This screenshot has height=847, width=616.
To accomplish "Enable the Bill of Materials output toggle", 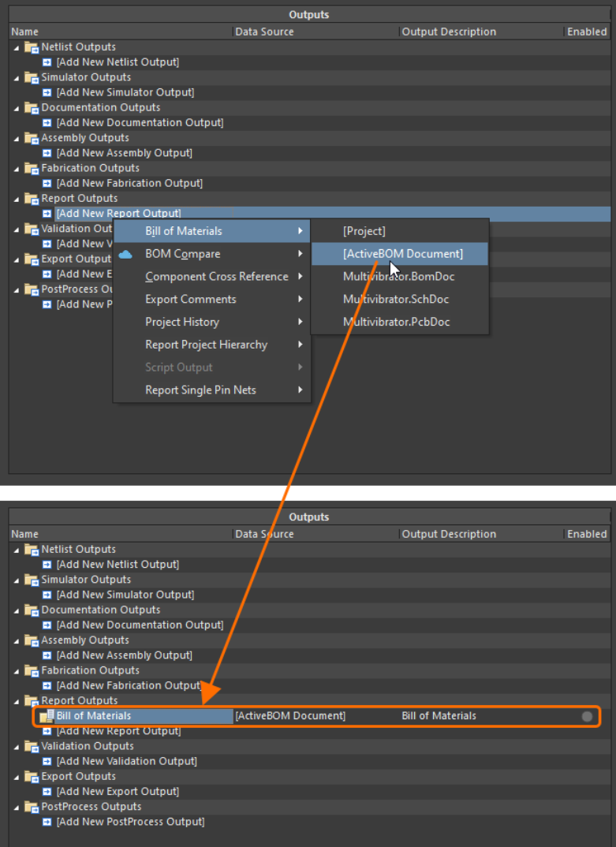I will point(586,716).
